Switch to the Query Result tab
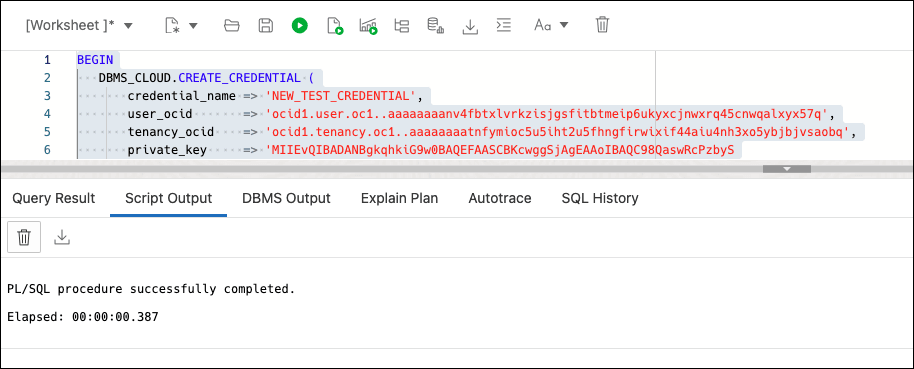This screenshot has height=369, width=914. 54,198
